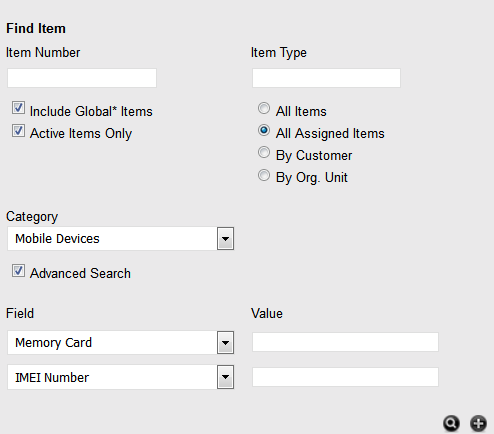Screen dimensions: 494x434
Task: Click the Value box beside IMEI Number
Action: coord(345,377)
